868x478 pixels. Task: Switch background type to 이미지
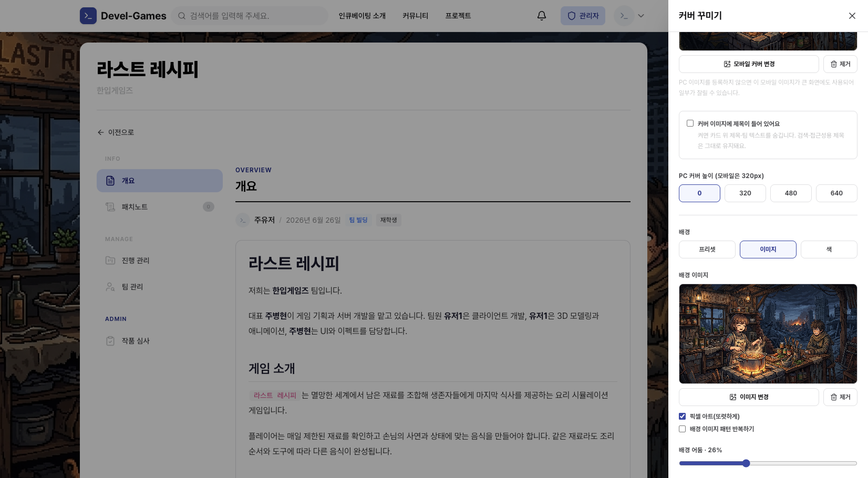[768, 250]
